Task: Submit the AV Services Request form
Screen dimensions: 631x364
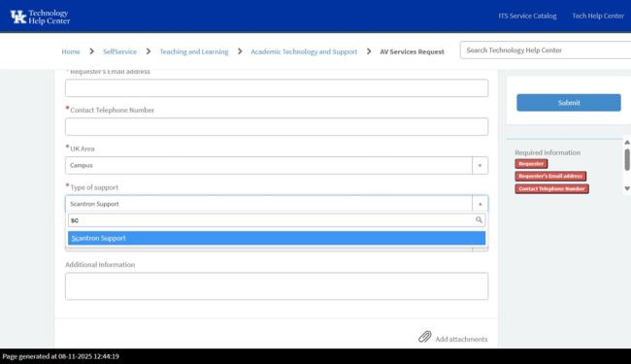Action: [569, 103]
